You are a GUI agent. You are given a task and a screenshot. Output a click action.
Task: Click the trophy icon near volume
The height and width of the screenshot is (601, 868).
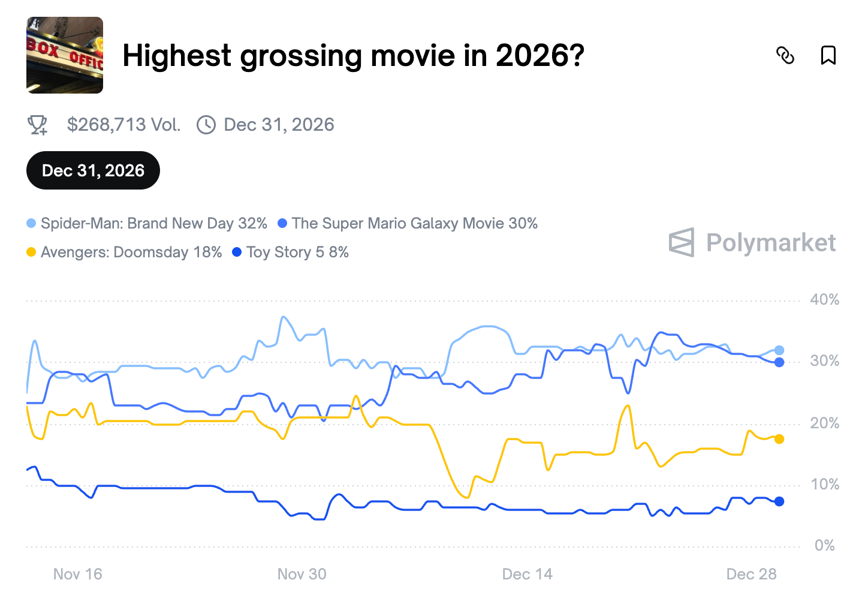[x=38, y=125]
